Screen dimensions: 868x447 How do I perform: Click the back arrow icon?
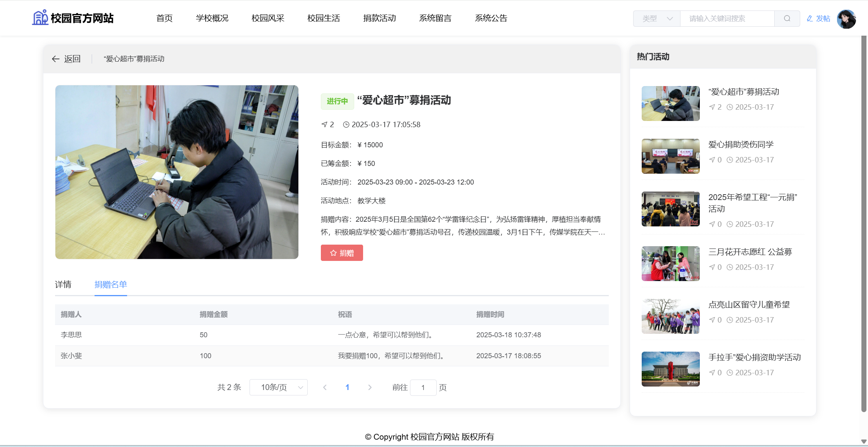click(x=56, y=59)
